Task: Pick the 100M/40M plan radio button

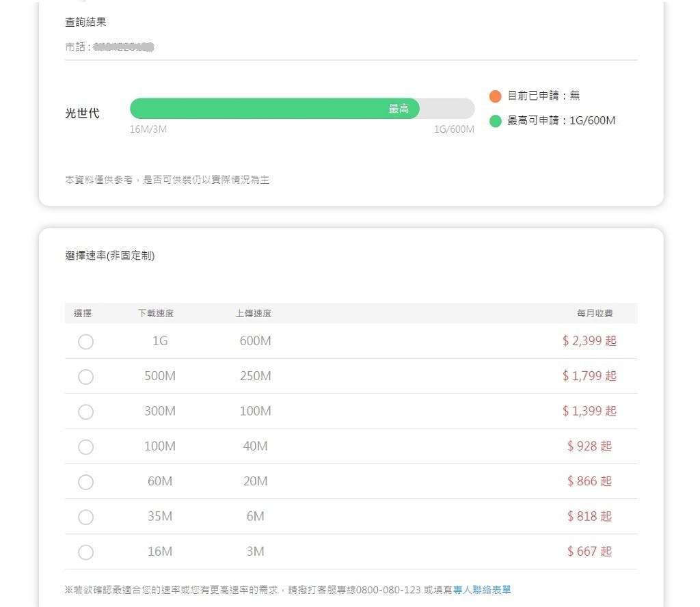Action: tap(85, 447)
